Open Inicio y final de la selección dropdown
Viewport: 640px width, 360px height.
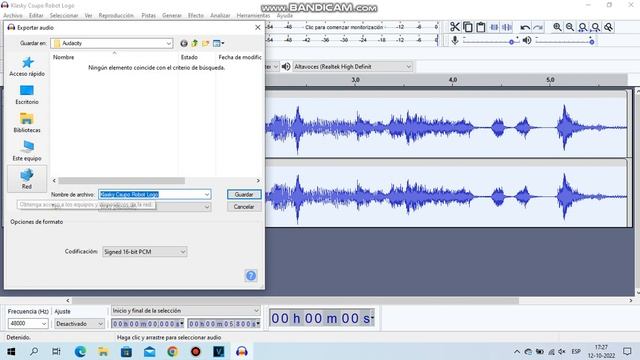pos(185,311)
